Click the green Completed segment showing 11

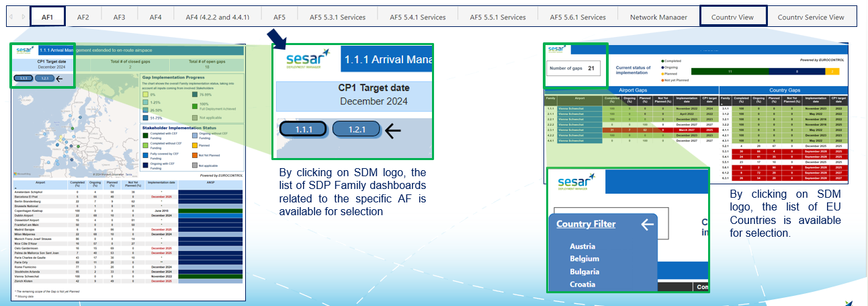tap(730, 71)
